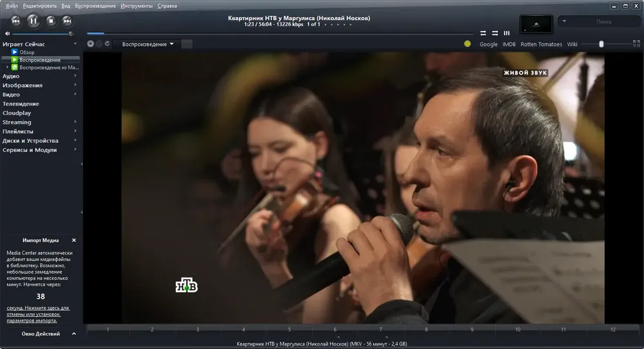Close the Импорт Медиа panel
The image size is (644, 349).
pos(74,240)
